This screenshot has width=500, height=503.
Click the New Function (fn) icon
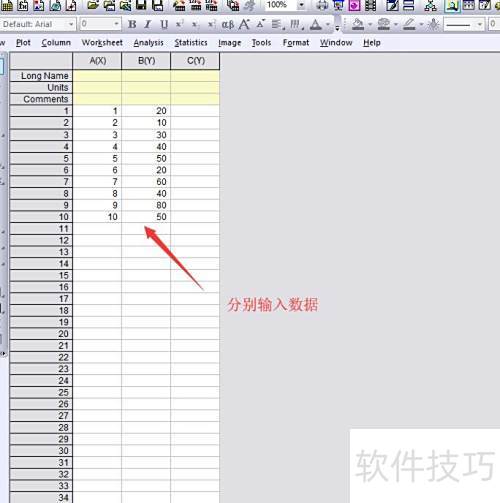coord(23,5)
